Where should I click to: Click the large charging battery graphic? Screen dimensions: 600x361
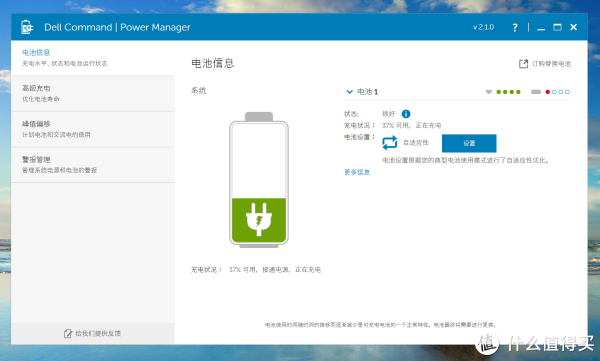click(x=259, y=180)
